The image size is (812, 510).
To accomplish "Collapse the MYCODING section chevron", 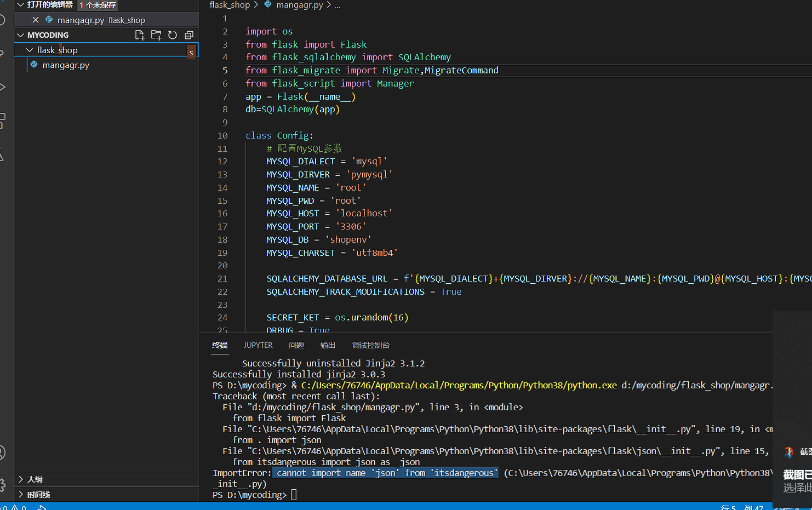I will click(21, 35).
